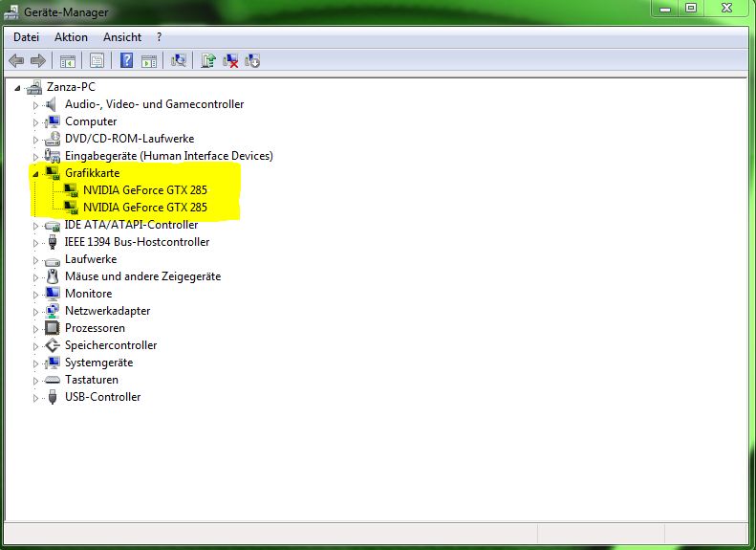This screenshot has height=550, width=756.
Task: Scan for hardware changes icon
Action: (x=179, y=60)
